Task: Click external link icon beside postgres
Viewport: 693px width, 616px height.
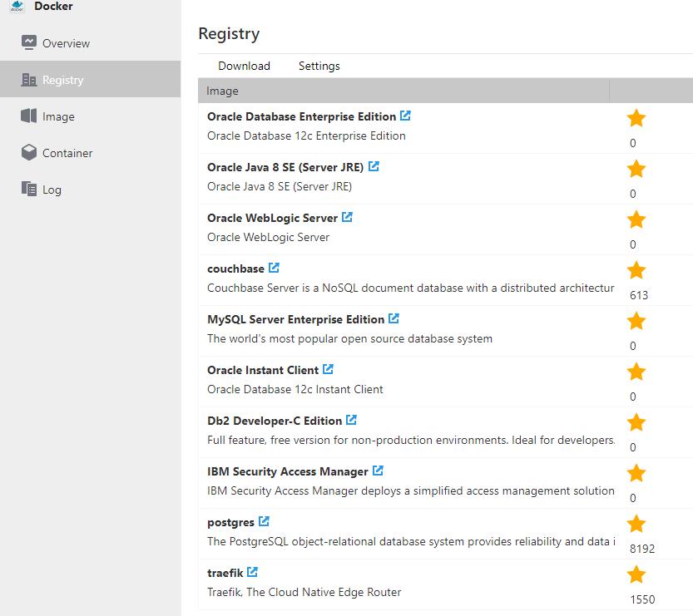Action: 264,521
